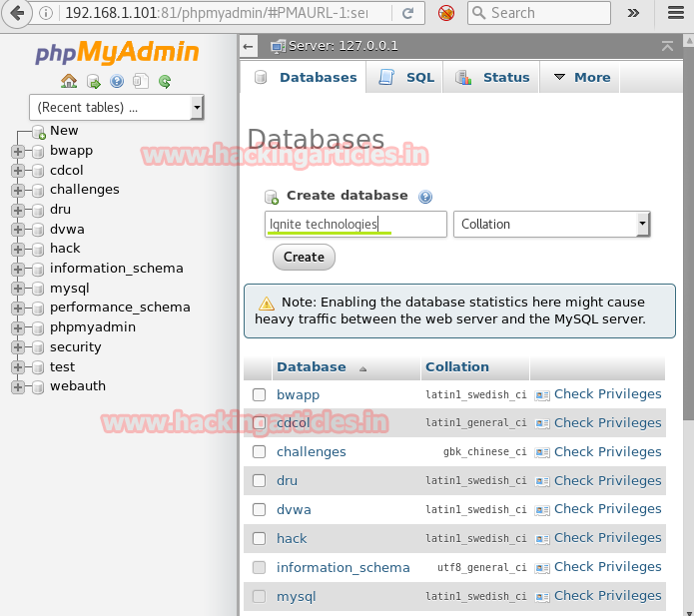
Task: Reload the page with browser refresh icon
Action: pos(407,13)
